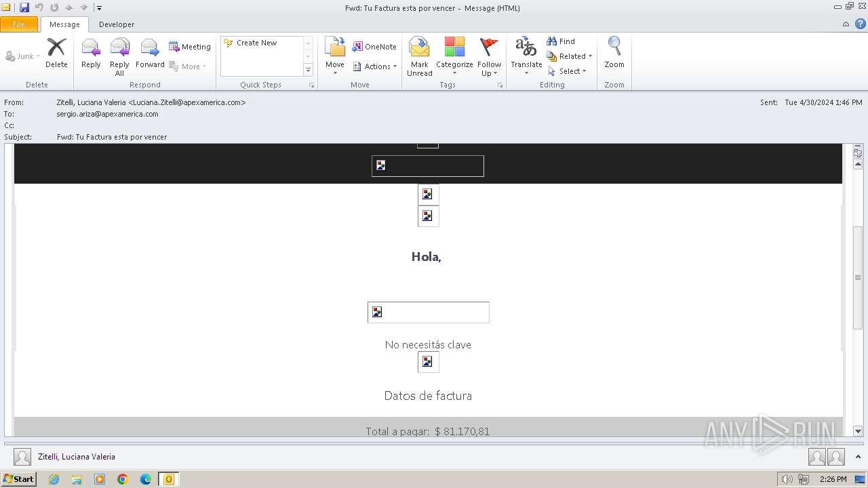Image resolution: width=868 pixels, height=488 pixels.
Task: Open the Actions dropdown
Action: [375, 66]
